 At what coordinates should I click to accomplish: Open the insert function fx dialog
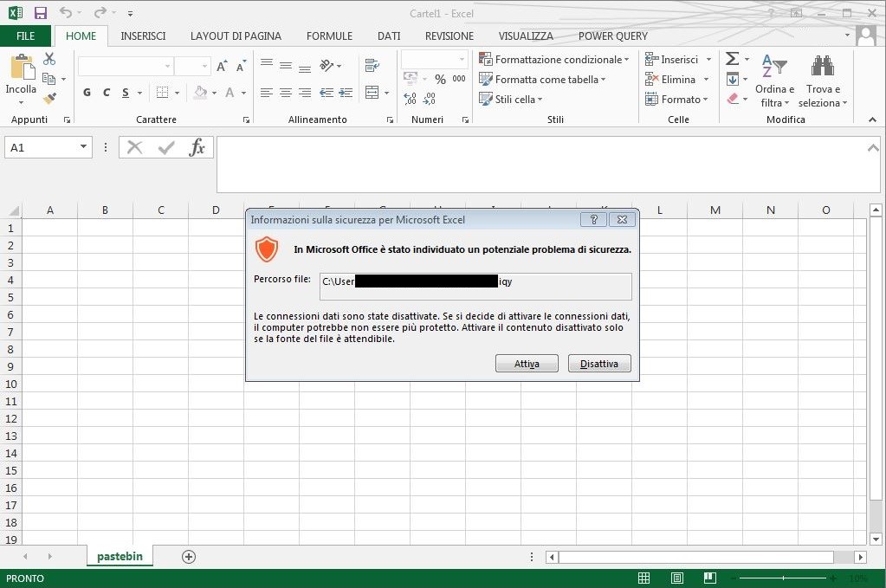pyautogui.click(x=197, y=147)
